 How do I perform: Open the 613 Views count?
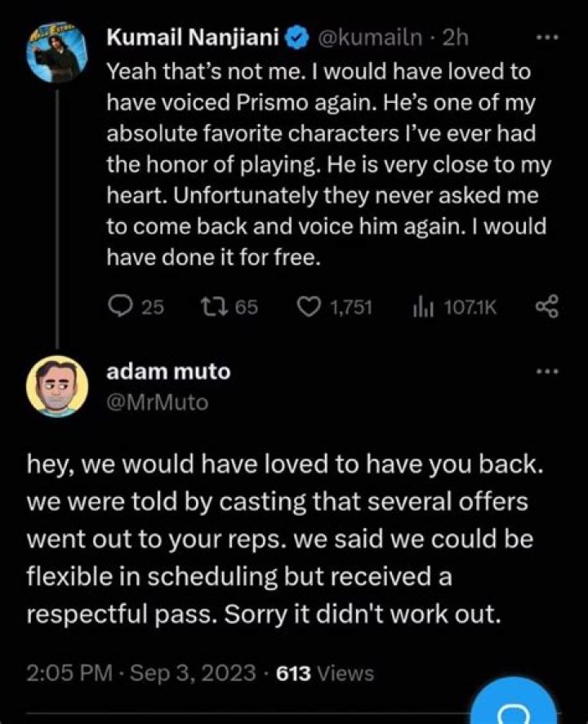coord(325,673)
